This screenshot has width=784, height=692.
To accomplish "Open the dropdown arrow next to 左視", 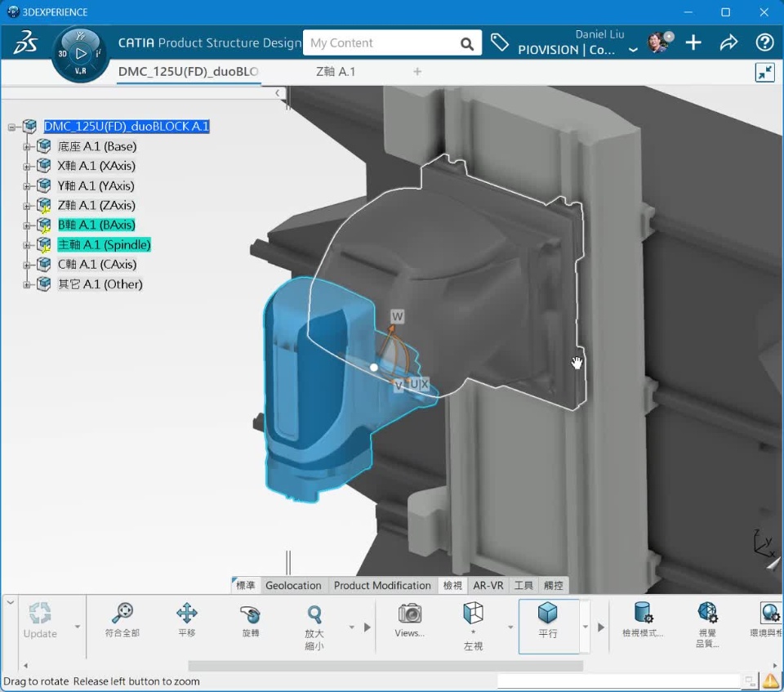I will coord(510,627).
